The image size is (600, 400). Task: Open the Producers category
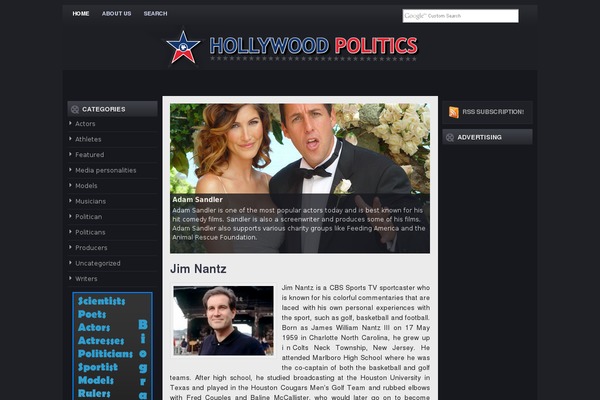tap(91, 248)
